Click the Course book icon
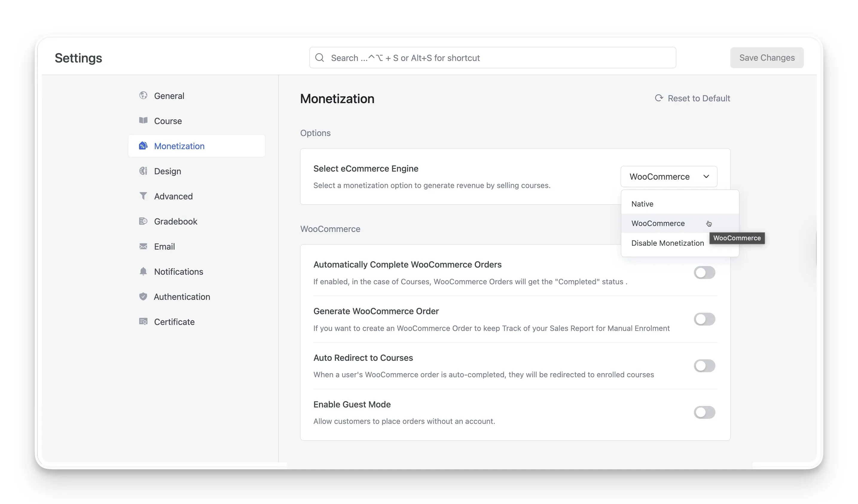The image size is (858, 504). point(143,120)
